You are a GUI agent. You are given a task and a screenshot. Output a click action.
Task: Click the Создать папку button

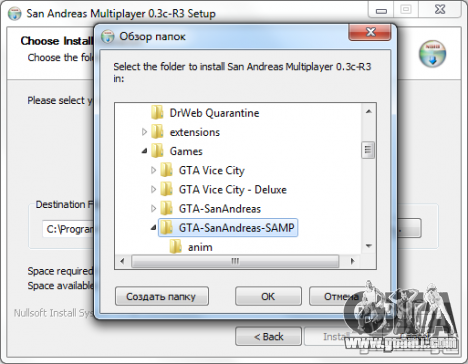[x=162, y=296]
